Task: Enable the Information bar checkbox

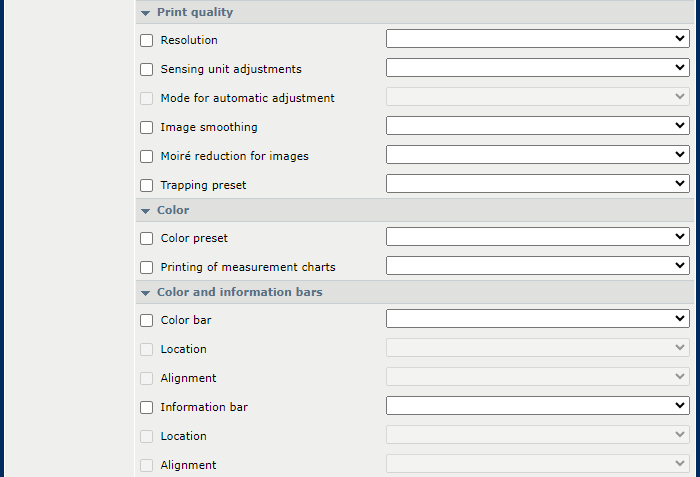Action: (146, 408)
